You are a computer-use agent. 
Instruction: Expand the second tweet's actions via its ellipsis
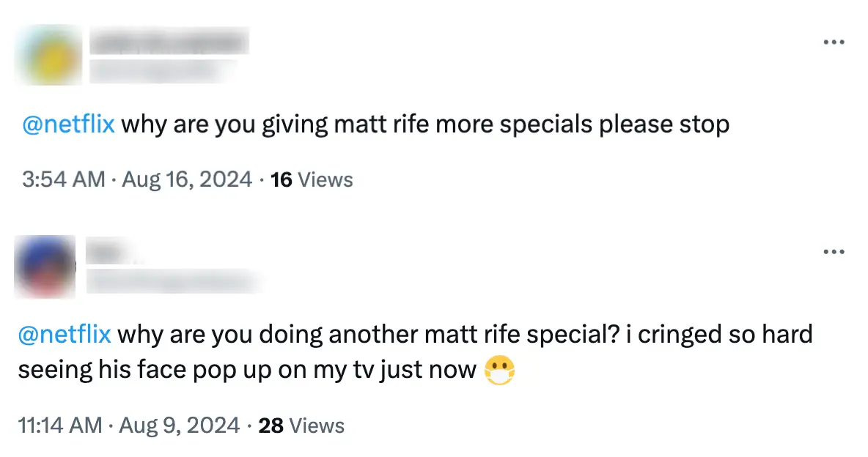tap(834, 251)
